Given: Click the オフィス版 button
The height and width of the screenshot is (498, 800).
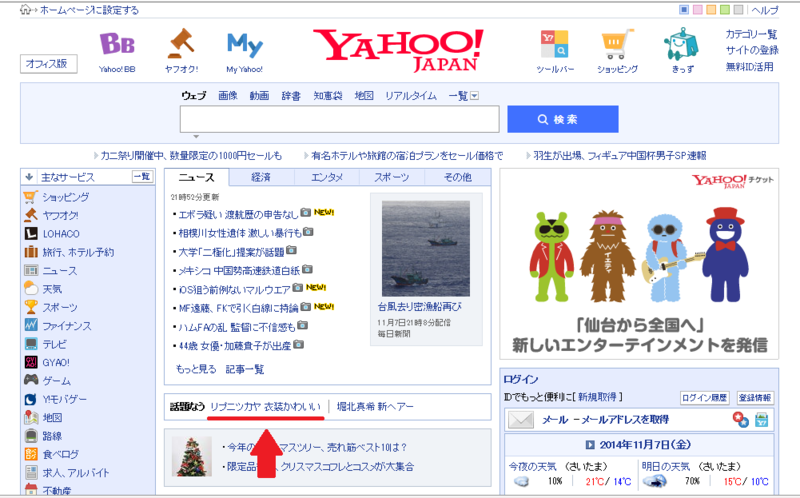Looking at the screenshot, I should tap(48, 64).
